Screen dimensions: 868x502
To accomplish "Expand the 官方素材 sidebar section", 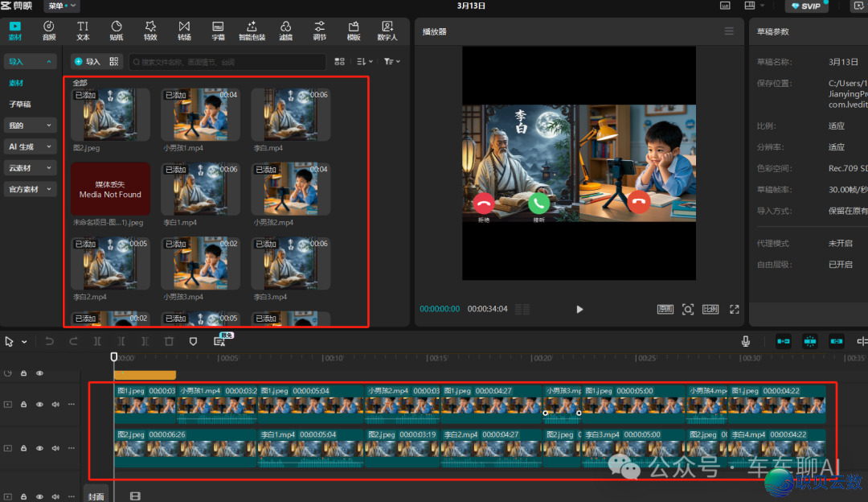I will click(x=30, y=189).
